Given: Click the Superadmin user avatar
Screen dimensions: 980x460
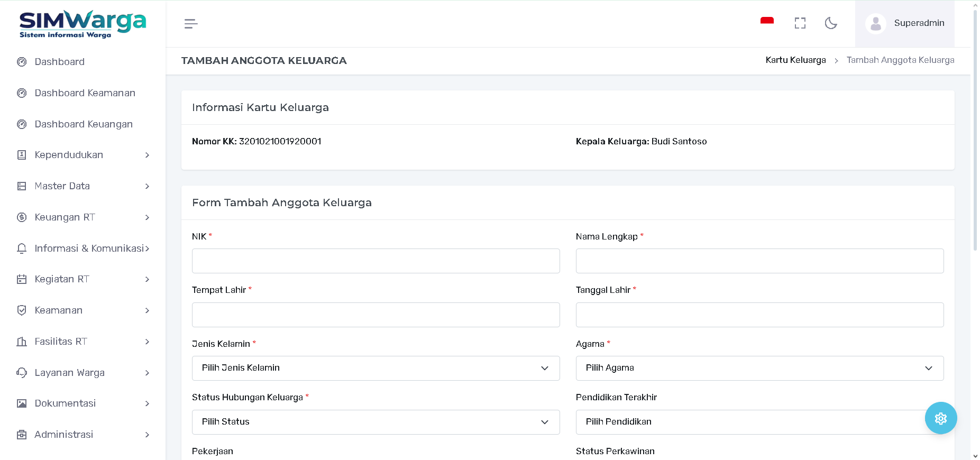Looking at the screenshot, I should coord(875,24).
